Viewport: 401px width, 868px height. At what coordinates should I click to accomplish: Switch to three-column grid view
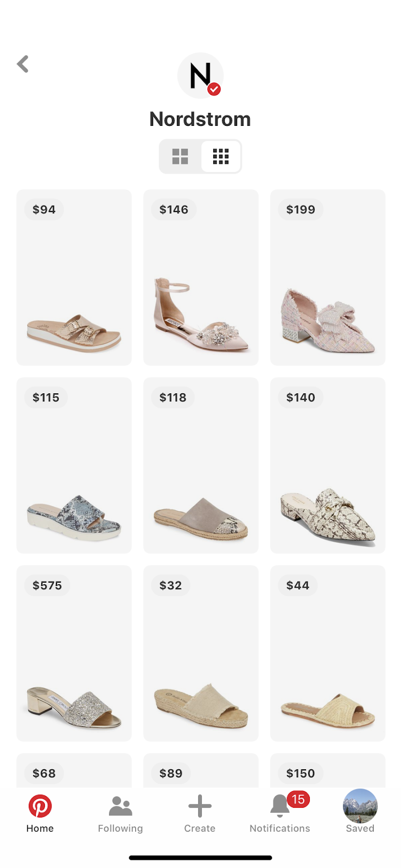(221, 156)
